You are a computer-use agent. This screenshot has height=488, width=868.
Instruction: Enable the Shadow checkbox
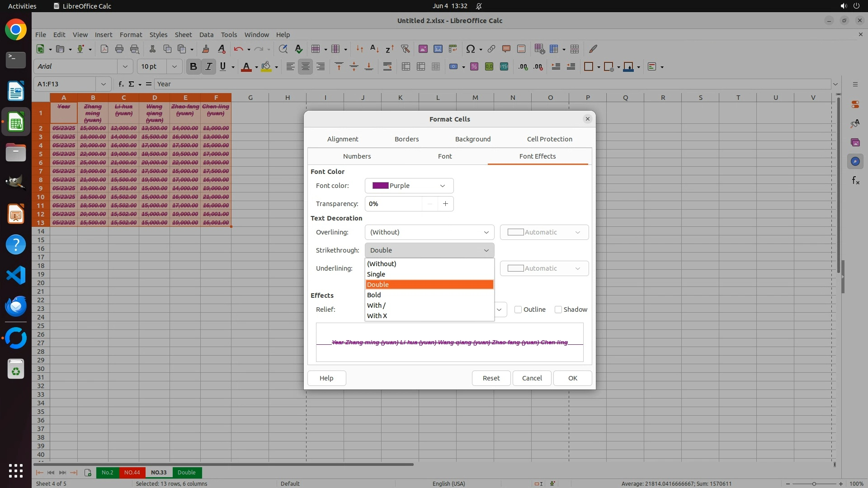(x=558, y=310)
